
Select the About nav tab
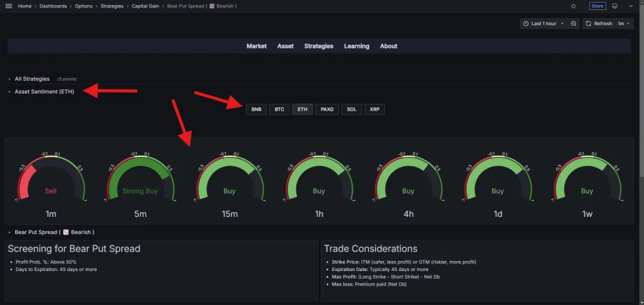389,46
